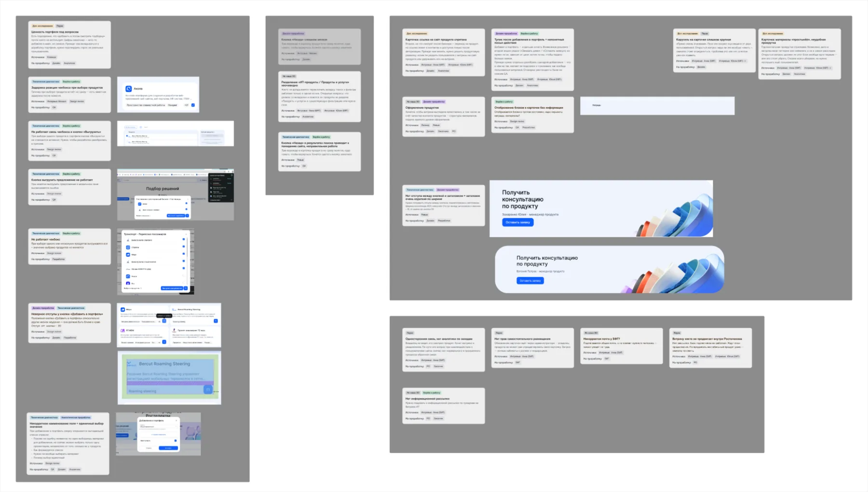Click the light blue empty strip labeled Награды
868x492 pixels.
657,106
